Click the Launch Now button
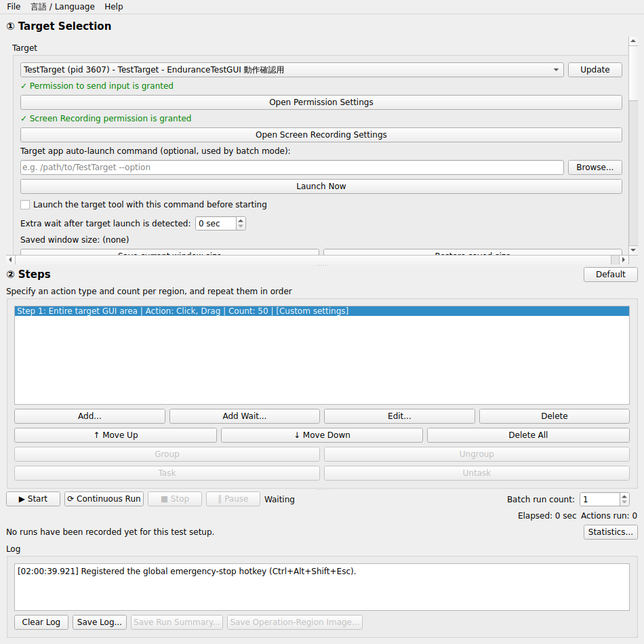 (x=321, y=186)
